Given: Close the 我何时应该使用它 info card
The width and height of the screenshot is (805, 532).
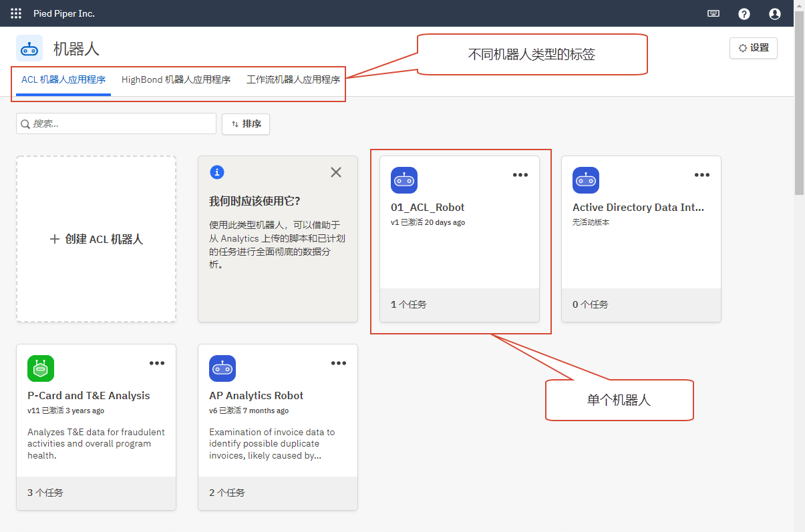Looking at the screenshot, I should click(x=336, y=172).
